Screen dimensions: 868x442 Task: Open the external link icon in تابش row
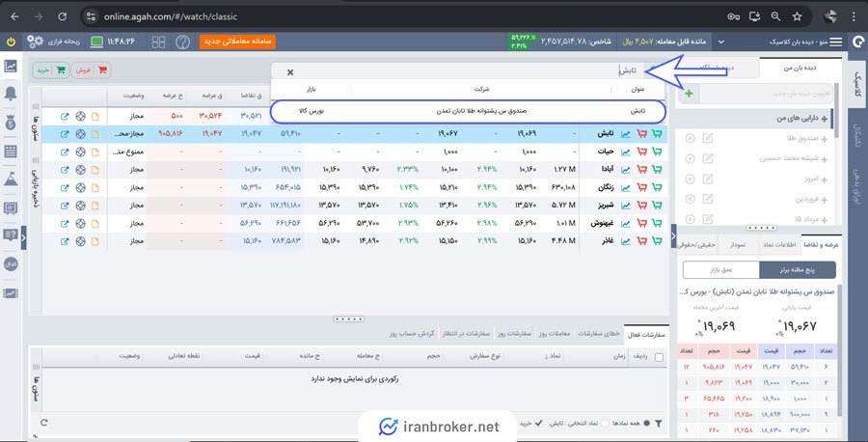click(x=65, y=133)
